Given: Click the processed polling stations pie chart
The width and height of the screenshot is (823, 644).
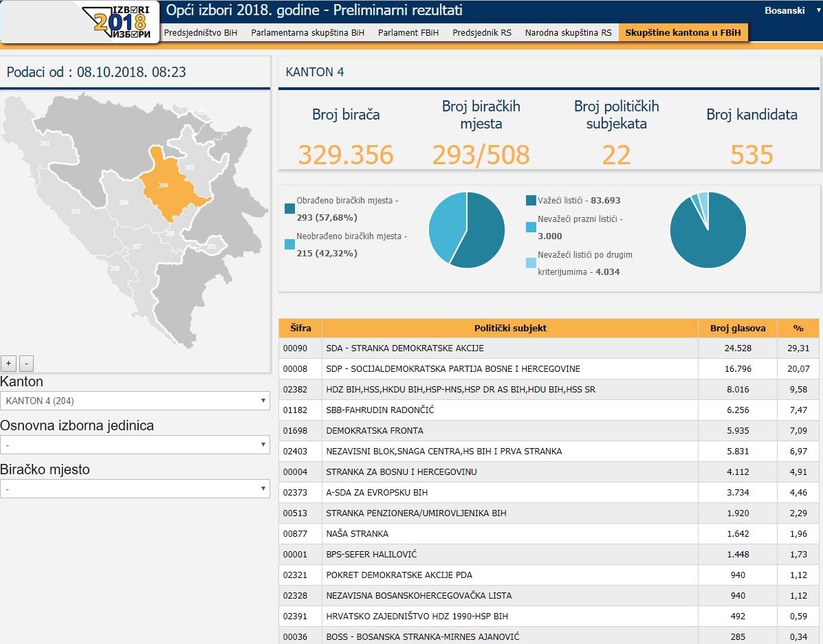Looking at the screenshot, I should (x=466, y=230).
